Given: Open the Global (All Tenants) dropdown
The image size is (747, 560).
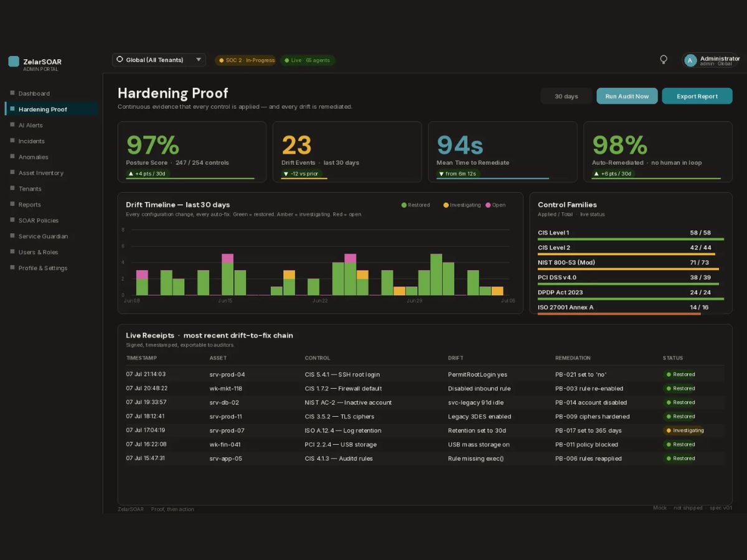Looking at the screenshot, I should (x=159, y=60).
